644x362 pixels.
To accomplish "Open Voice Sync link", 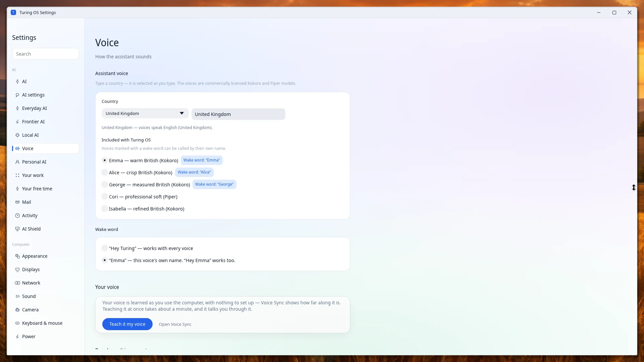I will [175, 324].
